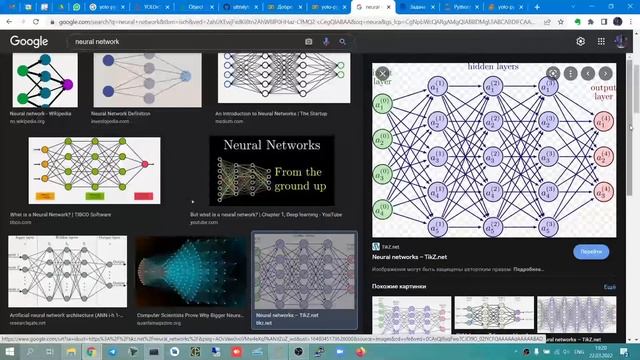Viewport: 640px width, 360px height.
Task: Click 'But what is a neural network?' caption
Action: point(266,215)
